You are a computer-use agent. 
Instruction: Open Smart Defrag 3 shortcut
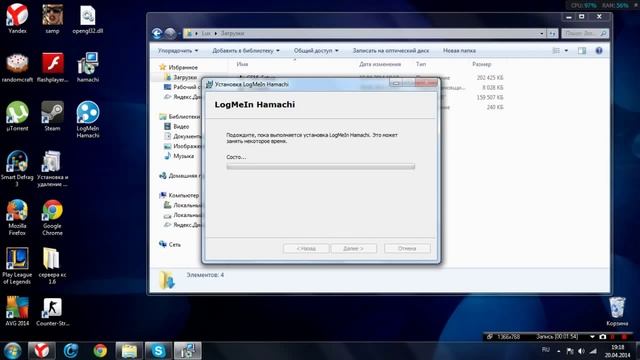(x=17, y=168)
